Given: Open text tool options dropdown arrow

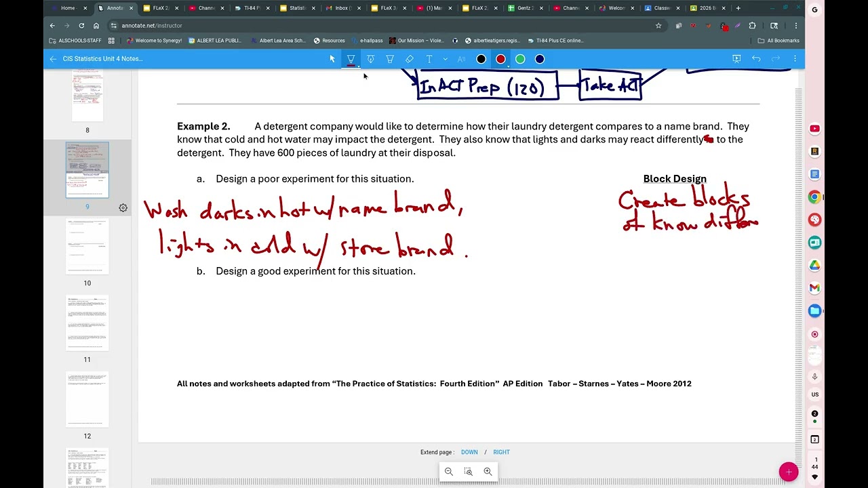Looking at the screenshot, I should 445,59.
